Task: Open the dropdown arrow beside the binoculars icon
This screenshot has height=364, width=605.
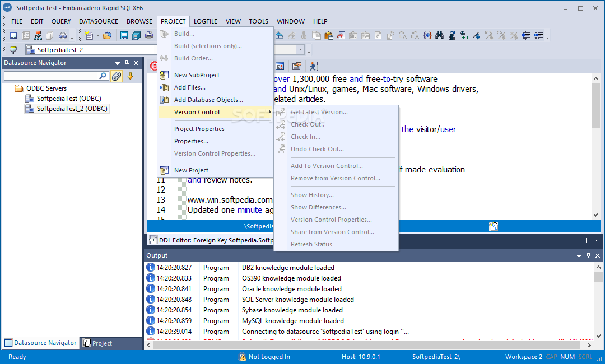Action: (x=72, y=38)
